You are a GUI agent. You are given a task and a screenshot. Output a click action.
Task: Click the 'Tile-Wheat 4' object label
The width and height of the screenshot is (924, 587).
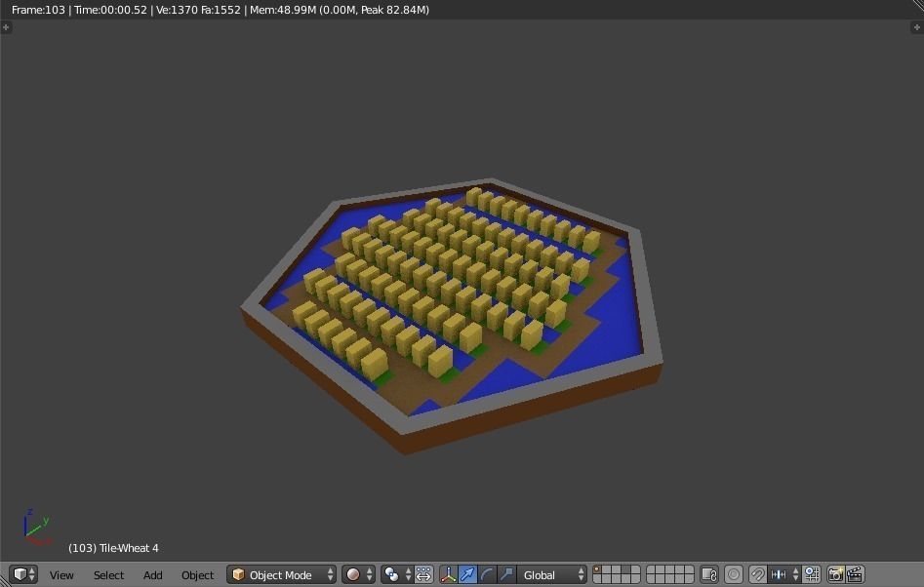tap(113, 548)
